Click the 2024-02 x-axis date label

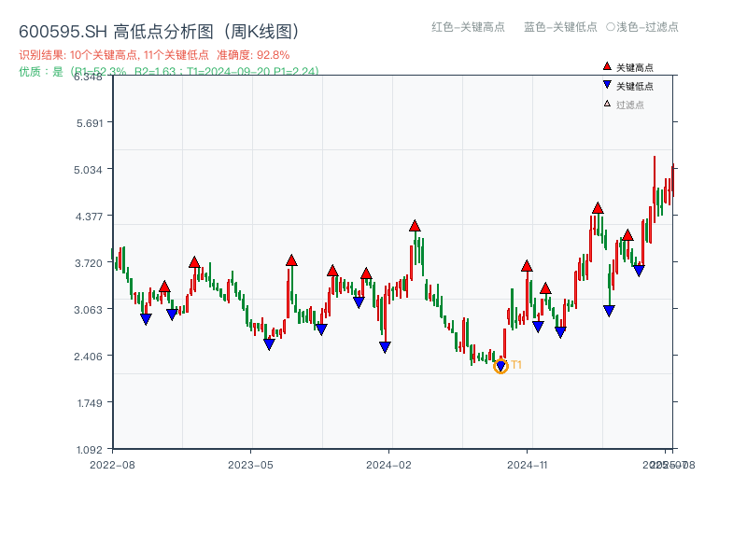(388, 465)
